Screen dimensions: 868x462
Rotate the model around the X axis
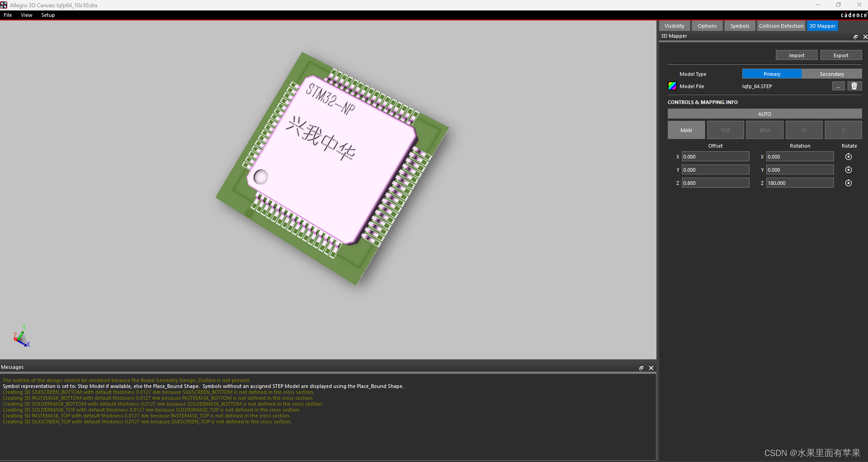click(848, 156)
